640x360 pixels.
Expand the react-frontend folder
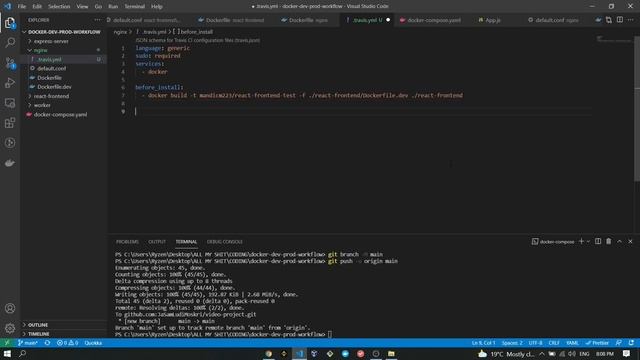tap(51, 96)
